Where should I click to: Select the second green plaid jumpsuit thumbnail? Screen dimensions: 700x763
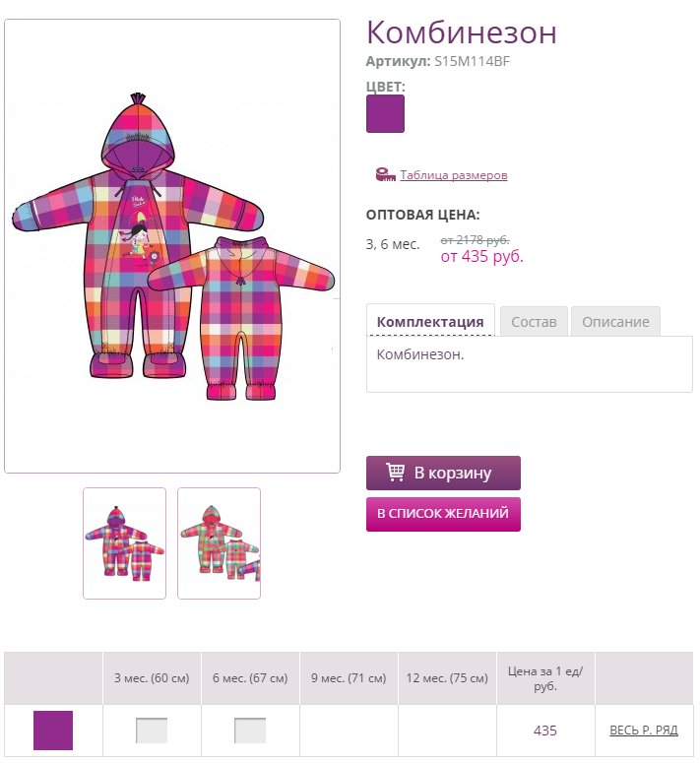point(219,543)
